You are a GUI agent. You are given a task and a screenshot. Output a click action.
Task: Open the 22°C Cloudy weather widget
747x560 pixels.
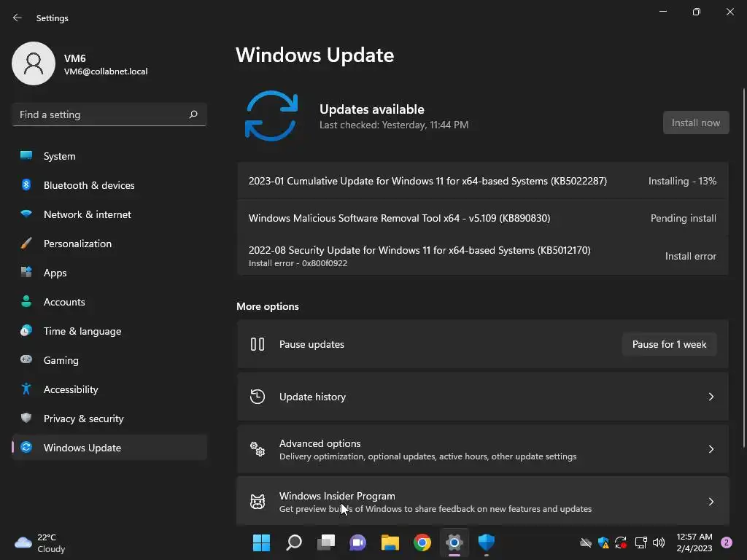pos(40,542)
